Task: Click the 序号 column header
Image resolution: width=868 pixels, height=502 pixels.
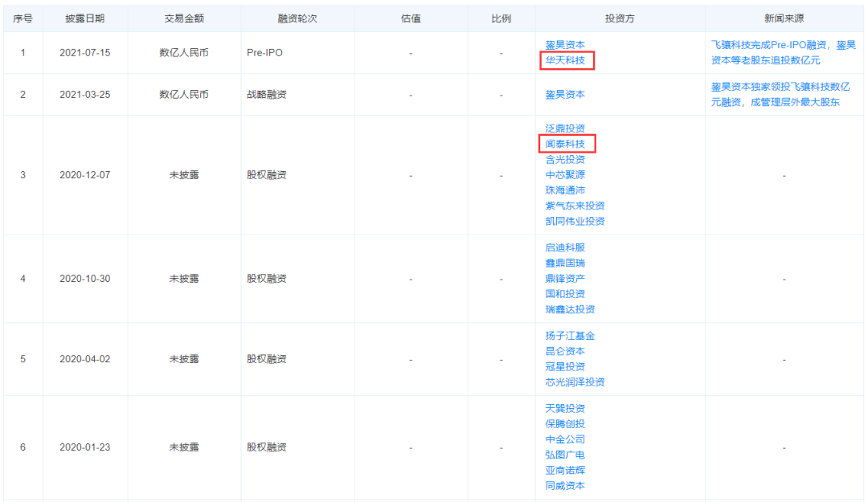Action: coord(23,18)
